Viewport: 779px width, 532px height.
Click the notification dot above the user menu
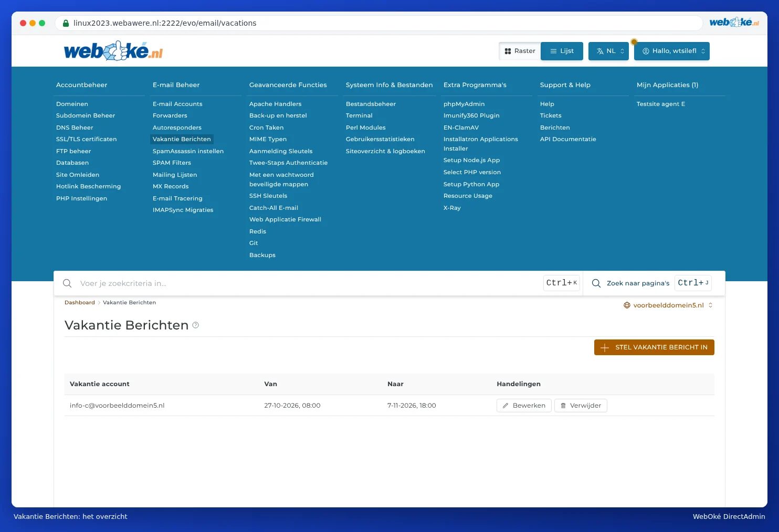pyautogui.click(x=634, y=42)
